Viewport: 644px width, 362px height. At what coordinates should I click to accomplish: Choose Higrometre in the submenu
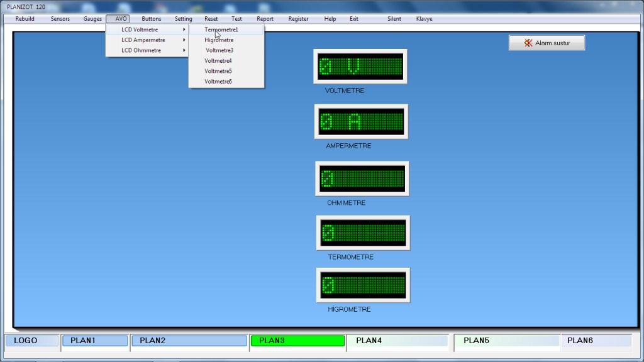(x=219, y=40)
